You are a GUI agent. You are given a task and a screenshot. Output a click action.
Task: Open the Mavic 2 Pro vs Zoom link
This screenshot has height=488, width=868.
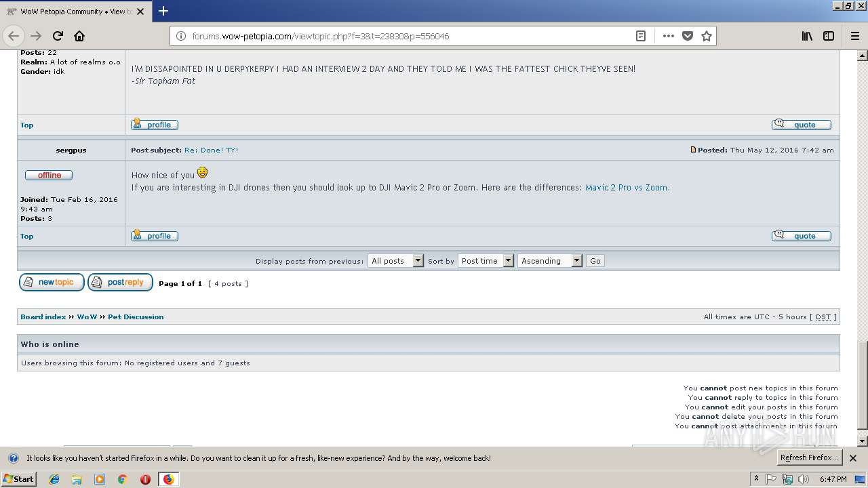626,188
